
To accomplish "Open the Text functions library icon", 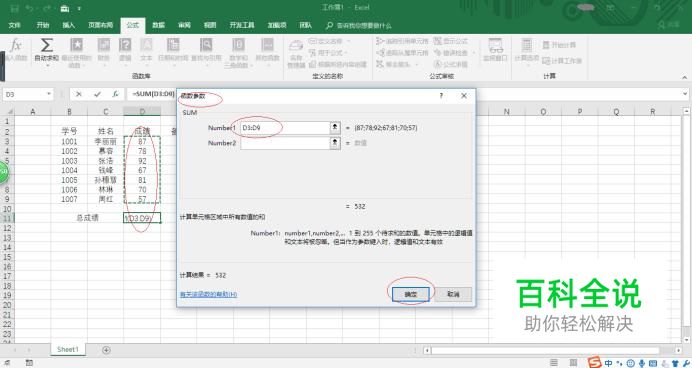I will pos(146,45).
